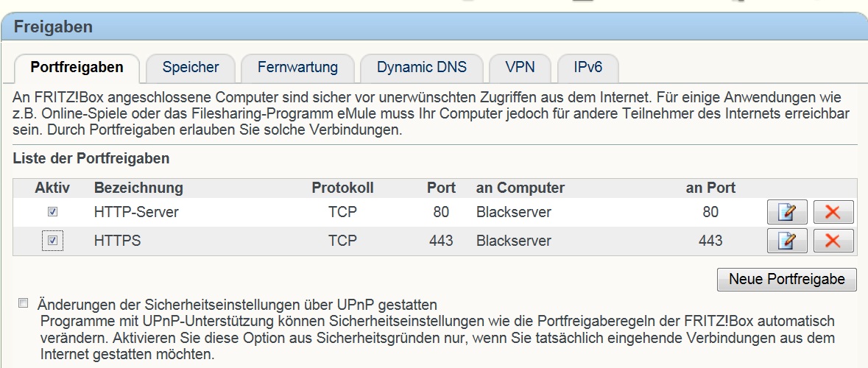Edit the HTTPS port forwarding rule
This screenshot has width=868, height=368.
[787, 241]
